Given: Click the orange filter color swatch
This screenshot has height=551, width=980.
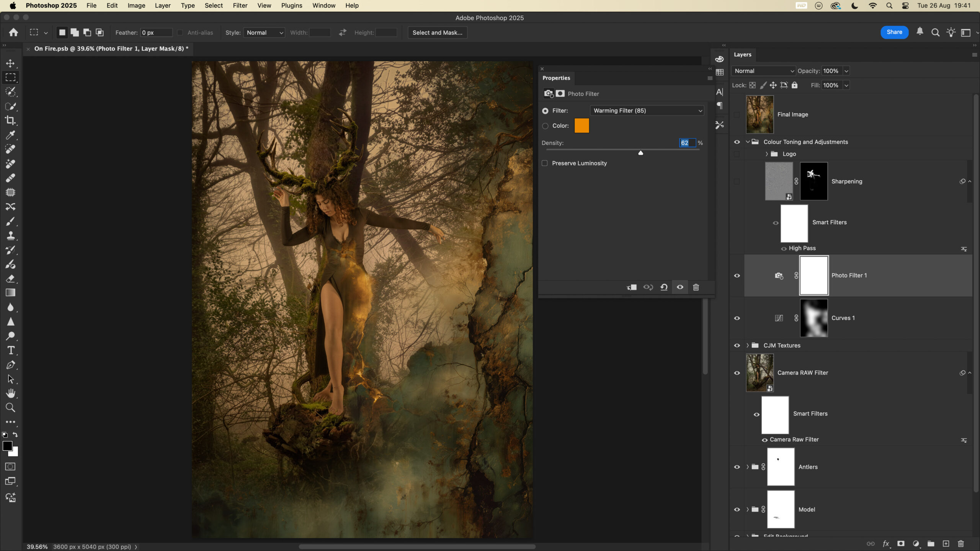Looking at the screenshot, I should [581, 126].
